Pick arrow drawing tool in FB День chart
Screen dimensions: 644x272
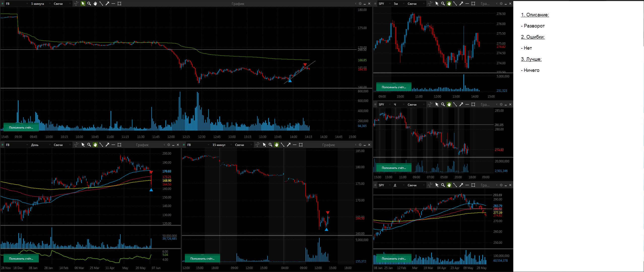[107, 145]
